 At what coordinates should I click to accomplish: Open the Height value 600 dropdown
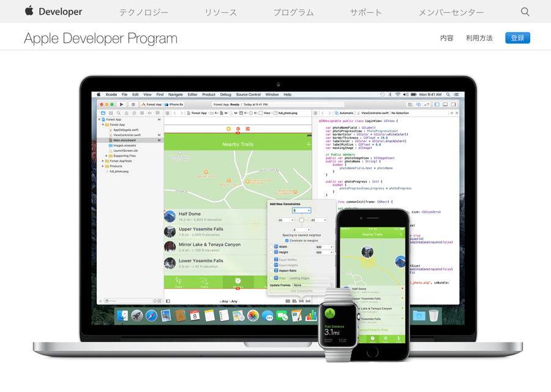coord(324,252)
